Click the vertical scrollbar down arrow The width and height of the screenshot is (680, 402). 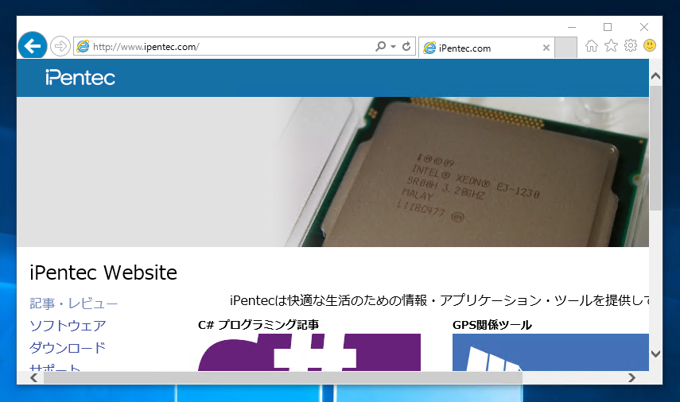pyautogui.click(x=656, y=354)
